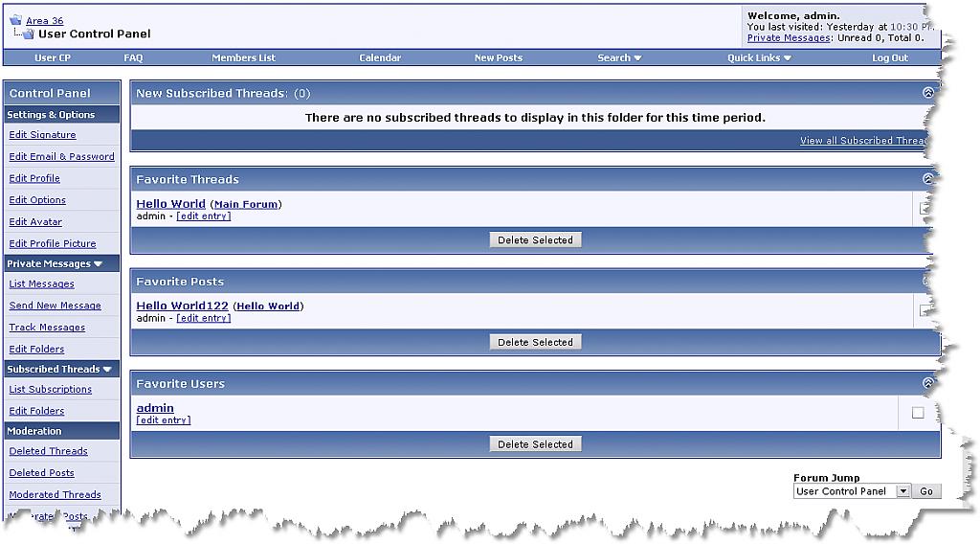
Task: Click the Hello World thread link
Action: pyautogui.click(x=170, y=204)
